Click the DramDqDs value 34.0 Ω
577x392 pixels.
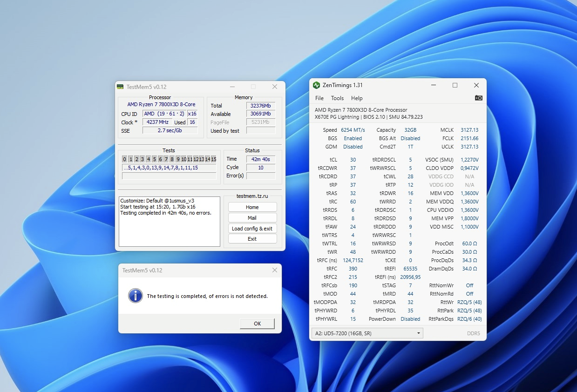pos(469,269)
